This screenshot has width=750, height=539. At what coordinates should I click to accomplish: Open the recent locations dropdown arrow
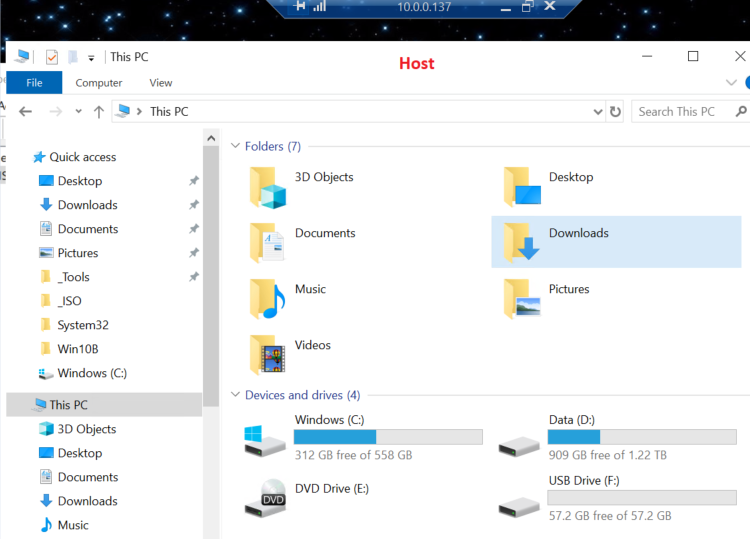point(78,111)
